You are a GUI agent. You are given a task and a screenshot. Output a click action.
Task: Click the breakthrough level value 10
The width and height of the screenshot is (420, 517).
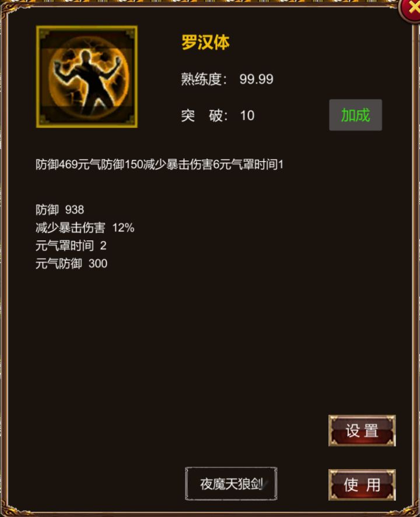(247, 116)
